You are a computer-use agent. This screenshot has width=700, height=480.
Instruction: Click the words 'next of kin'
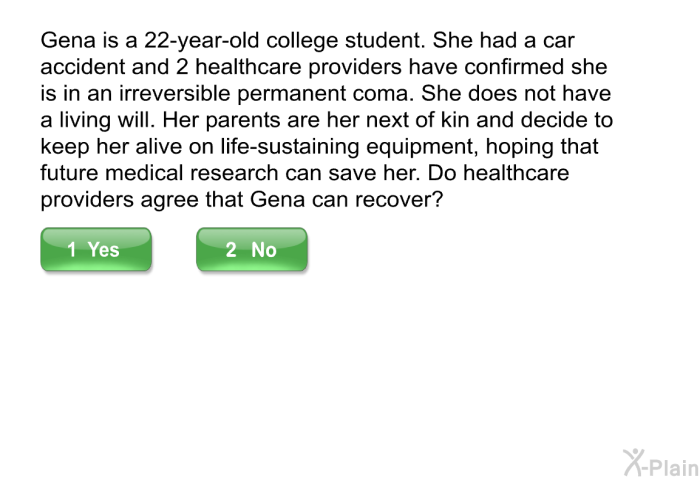point(418,120)
